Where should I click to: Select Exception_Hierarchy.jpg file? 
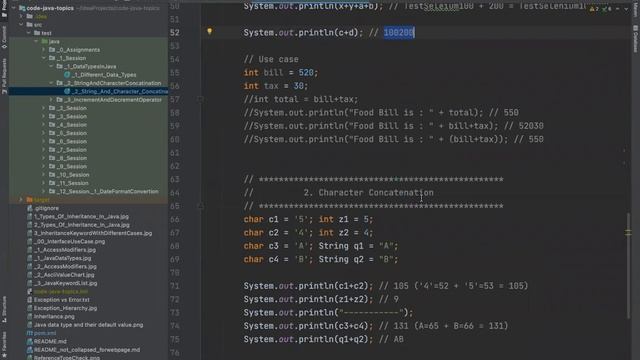tap(62, 308)
